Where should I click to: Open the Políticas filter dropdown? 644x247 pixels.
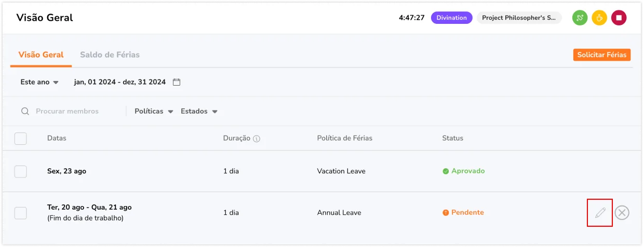154,111
